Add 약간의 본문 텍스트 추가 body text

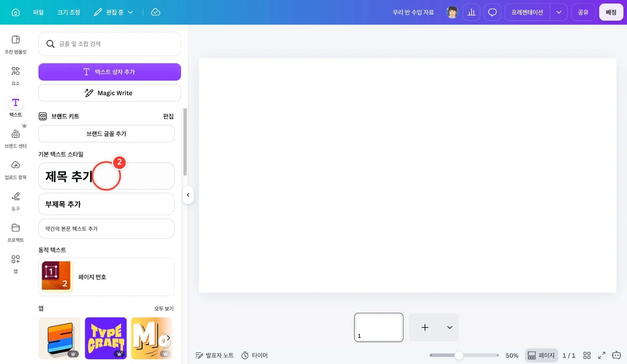(x=107, y=229)
